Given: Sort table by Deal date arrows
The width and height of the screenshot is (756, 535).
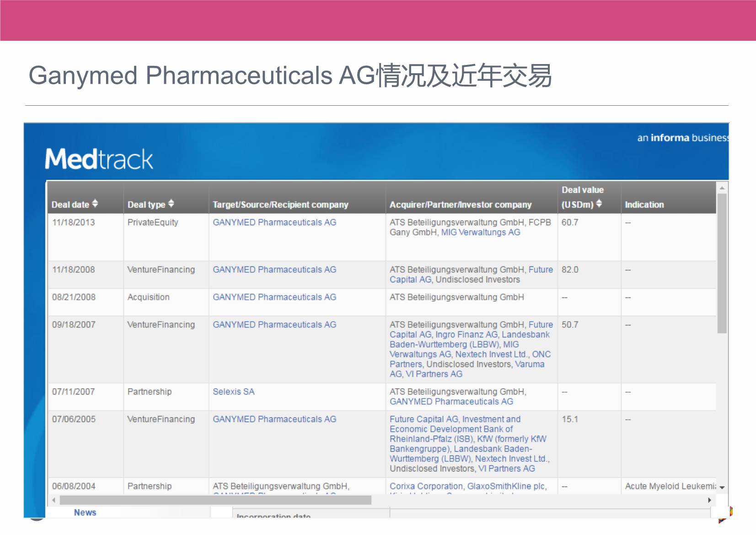Looking at the screenshot, I should 95,204.
